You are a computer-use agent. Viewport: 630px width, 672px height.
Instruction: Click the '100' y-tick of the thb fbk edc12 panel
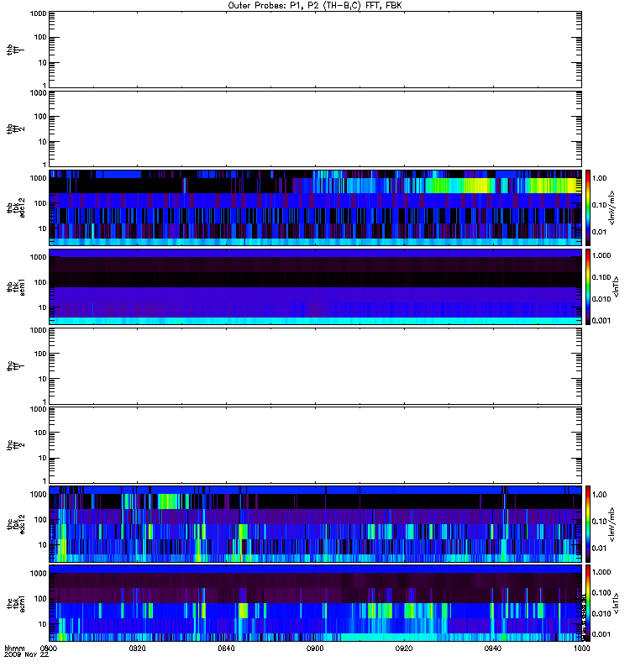[x=40, y=203]
